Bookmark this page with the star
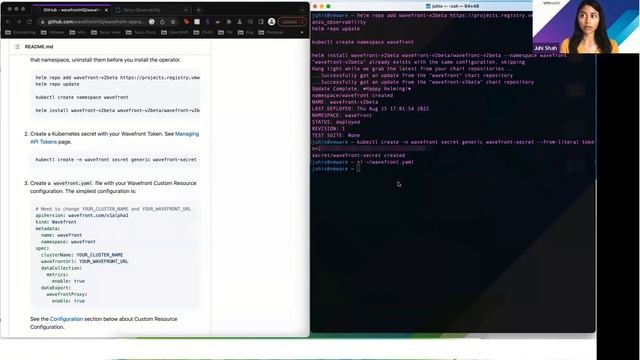 173,22
